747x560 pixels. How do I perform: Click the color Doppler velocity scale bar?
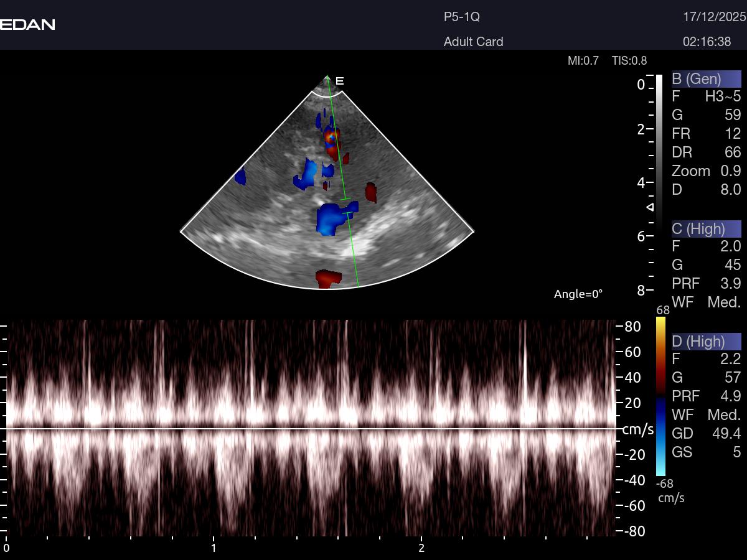pyautogui.click(x=660, y=396)
